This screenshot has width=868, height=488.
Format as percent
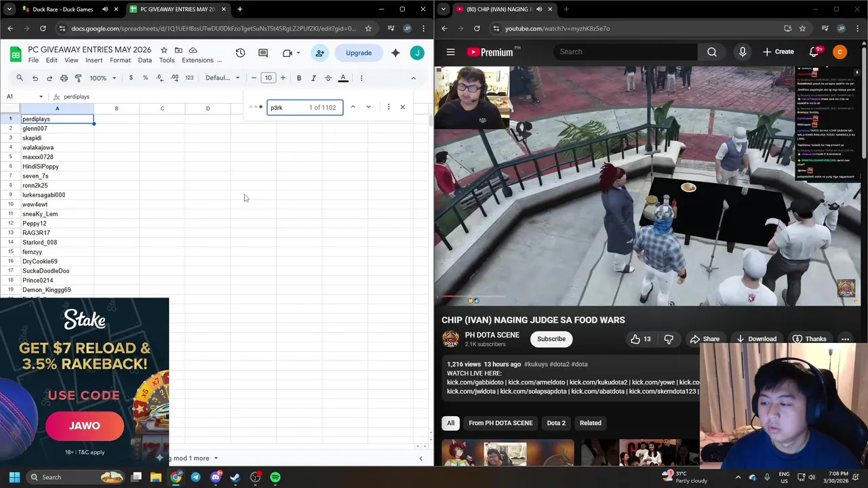[x=145, y=78]
